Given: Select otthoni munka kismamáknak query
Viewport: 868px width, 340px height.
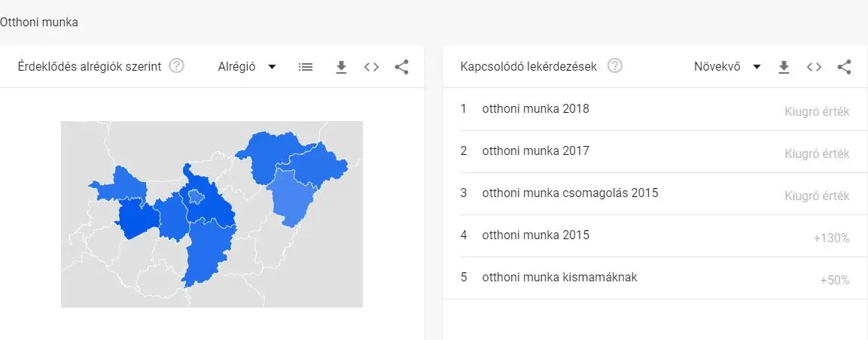Looking at the screenshot, I should pyautogui.click(x=559, y=278).
